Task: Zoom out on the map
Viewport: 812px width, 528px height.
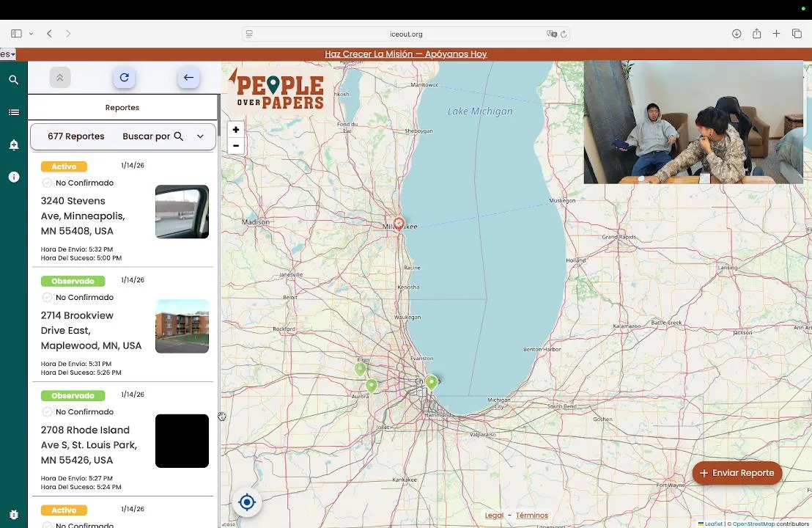Action: pyautogui.click(x=236, y=146)
